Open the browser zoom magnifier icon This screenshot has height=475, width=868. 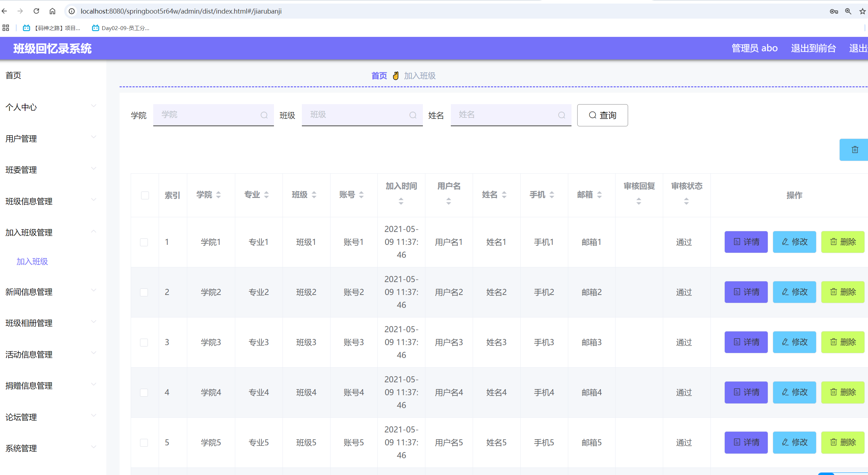click(848, 11)
